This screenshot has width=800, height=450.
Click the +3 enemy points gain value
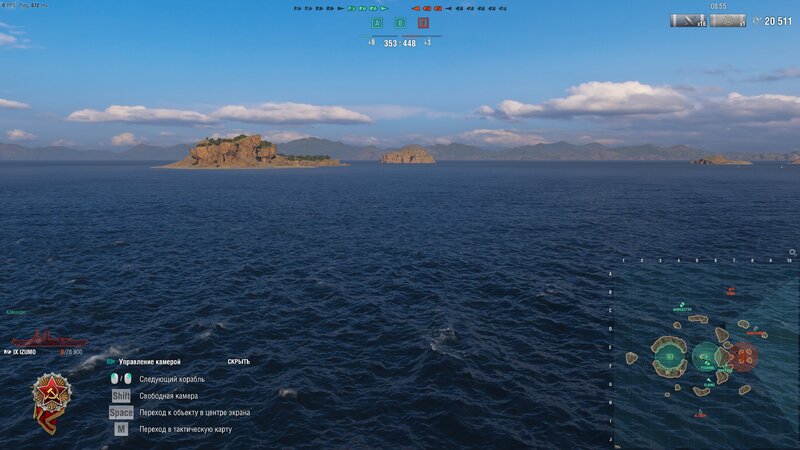[427, 42]
